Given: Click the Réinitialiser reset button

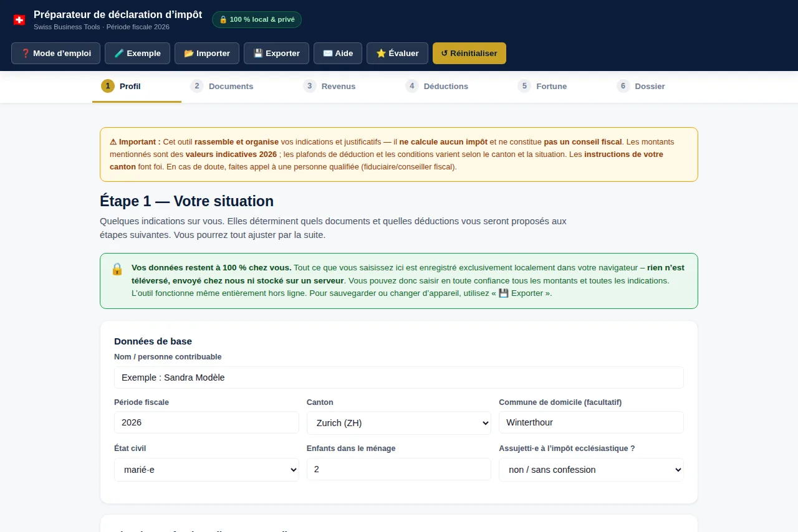Looking at the screenshot, I should (469, 53).
